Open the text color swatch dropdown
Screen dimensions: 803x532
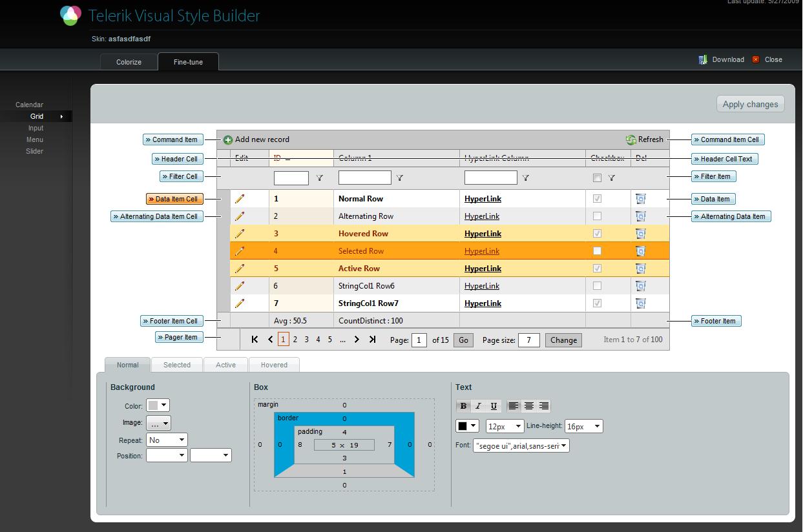pos(468,426)
